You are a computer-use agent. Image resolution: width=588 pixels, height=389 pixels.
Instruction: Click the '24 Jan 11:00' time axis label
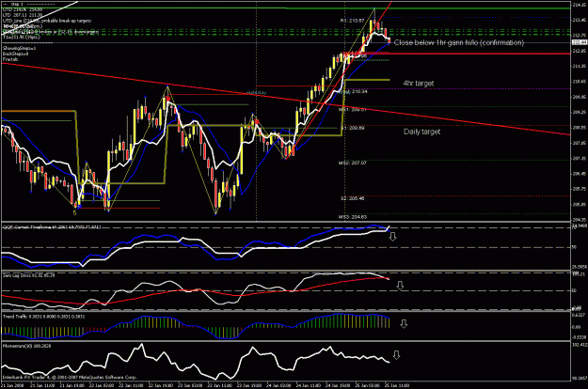[x=308, y=385]
